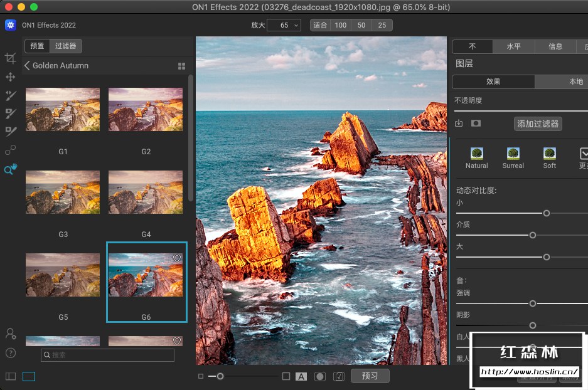Go back from Golden Autumn category
588x390 pixels.
pyautogui.click(x=28, y=65)
